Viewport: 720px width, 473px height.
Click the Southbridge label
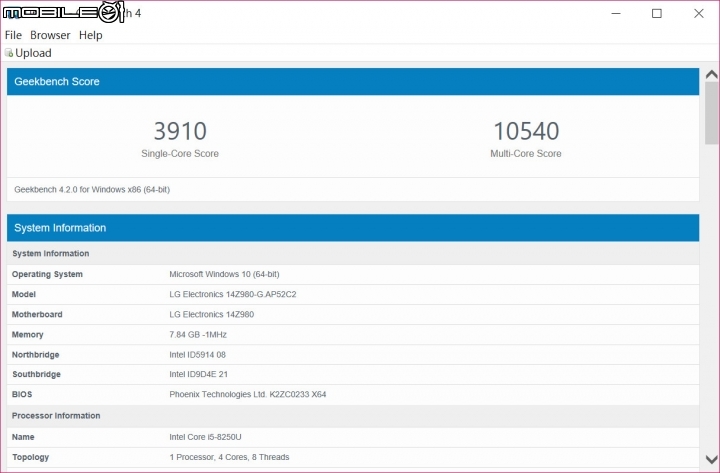36,374
